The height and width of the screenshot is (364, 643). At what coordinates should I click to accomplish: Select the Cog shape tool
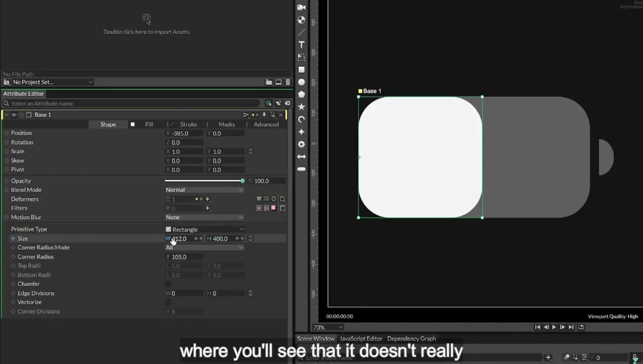(x=301, y=144)
